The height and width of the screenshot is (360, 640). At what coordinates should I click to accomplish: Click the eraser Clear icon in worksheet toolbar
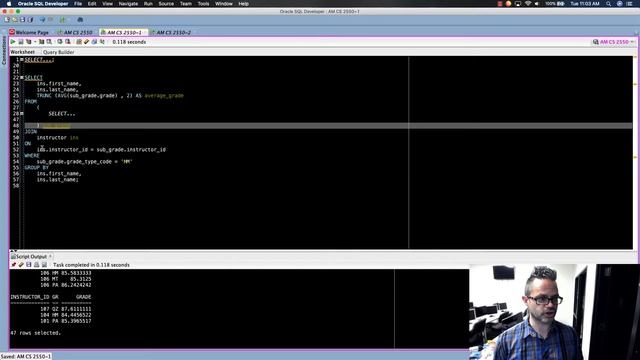point(86,42)
